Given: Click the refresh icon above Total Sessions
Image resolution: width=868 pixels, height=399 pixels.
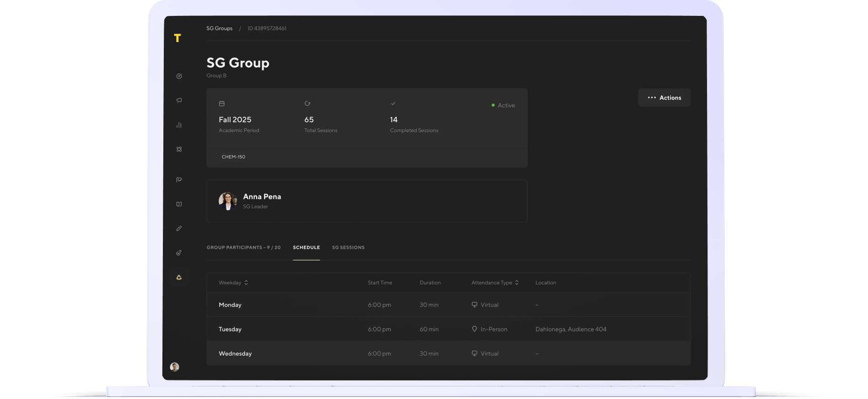Looking at the screenshot, I should pos(308,104).
